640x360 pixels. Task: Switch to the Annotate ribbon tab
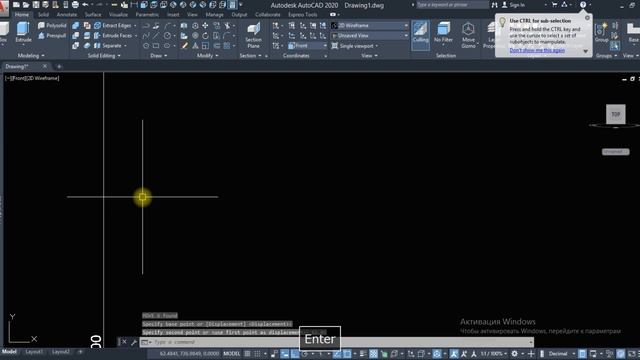67,15
